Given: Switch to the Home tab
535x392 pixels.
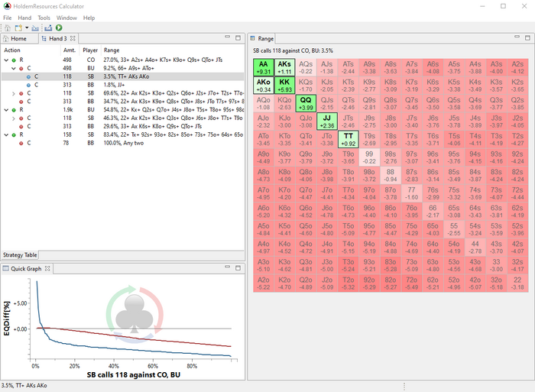Looking at the screenshot, I should (19, 38).
